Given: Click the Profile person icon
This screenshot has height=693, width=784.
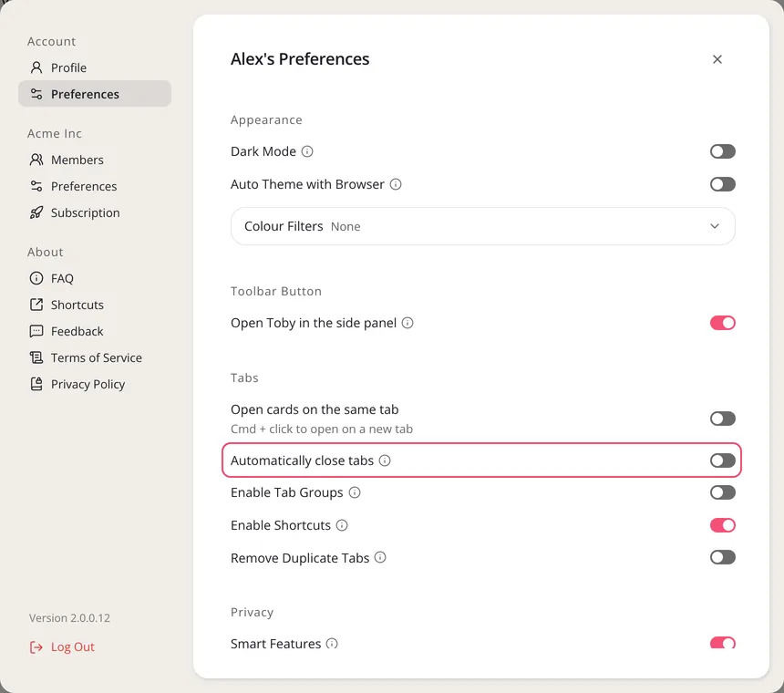Looking at the screenshot, I should (36, 67).
